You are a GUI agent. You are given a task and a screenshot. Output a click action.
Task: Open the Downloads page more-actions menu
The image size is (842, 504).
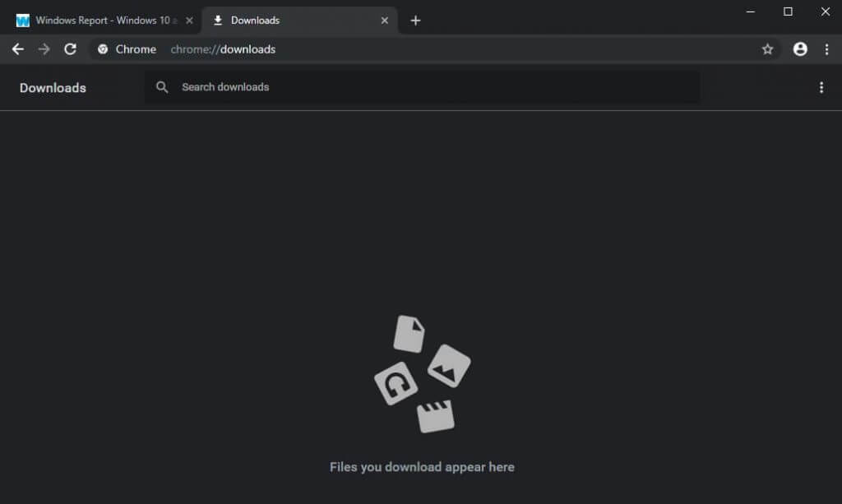coord(821,87)
